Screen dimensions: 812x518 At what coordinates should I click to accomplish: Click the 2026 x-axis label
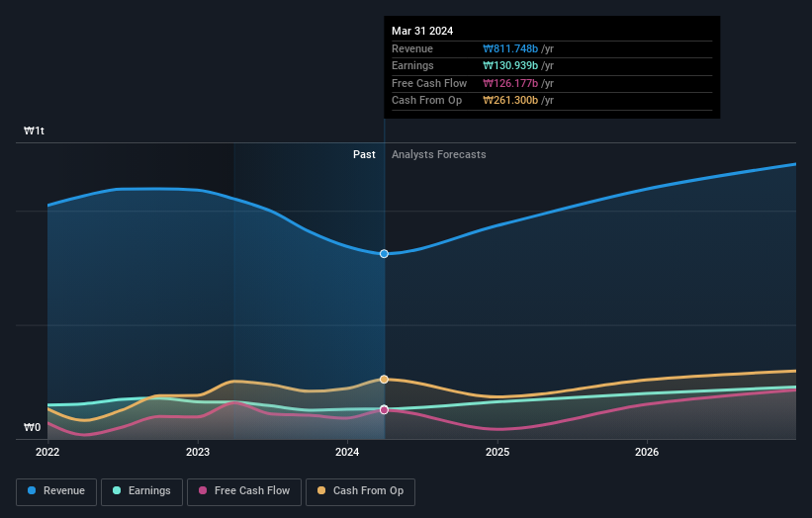click(647, 452)
